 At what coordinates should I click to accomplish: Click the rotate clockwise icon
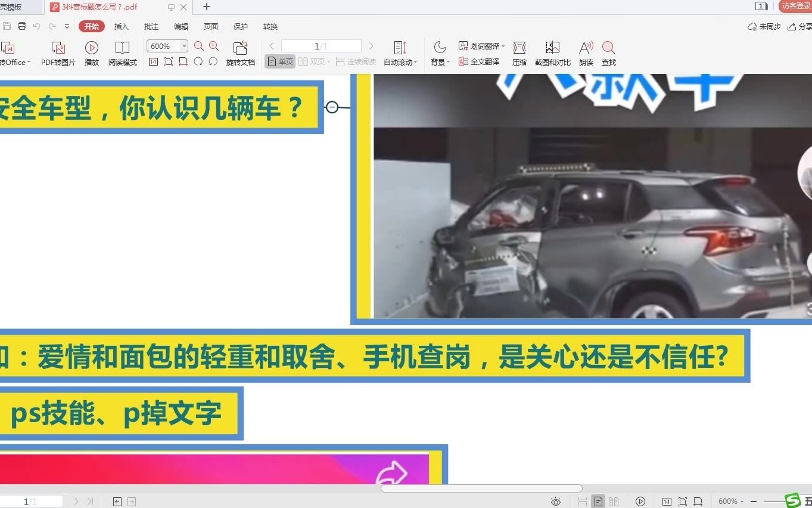coord(198,61)
